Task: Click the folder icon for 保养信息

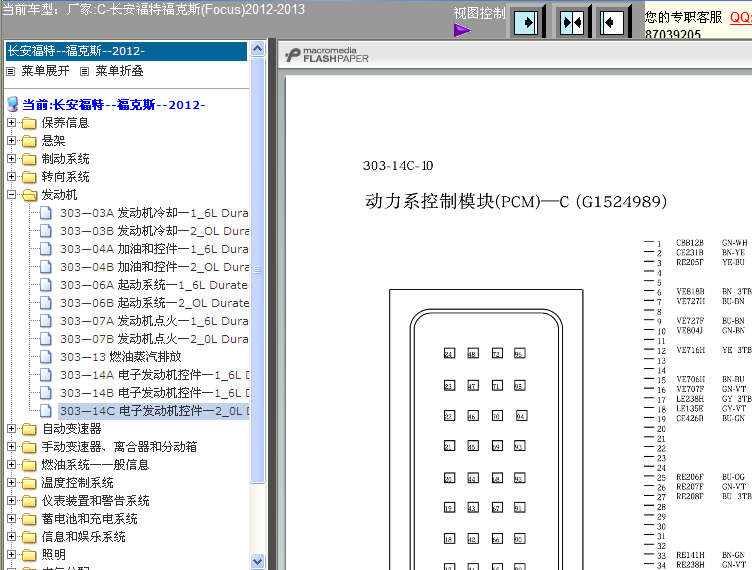Action: pyautogui.click(x=29, y=123)
